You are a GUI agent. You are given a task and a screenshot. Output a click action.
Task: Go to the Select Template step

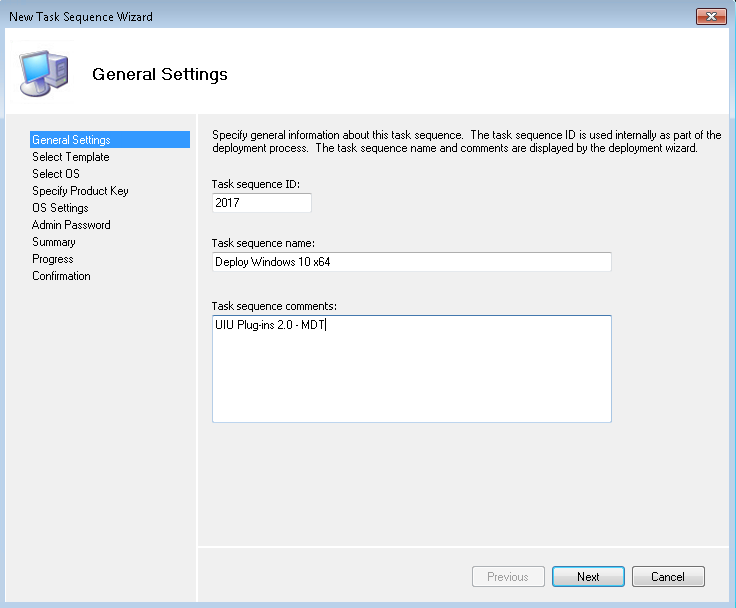pos(70,157)
